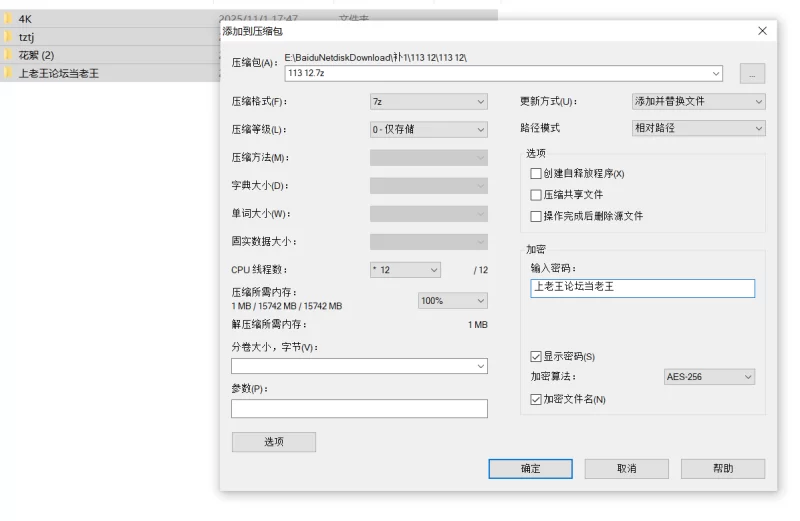Toggle 加密文件名 checkbox

click(536, 399)
